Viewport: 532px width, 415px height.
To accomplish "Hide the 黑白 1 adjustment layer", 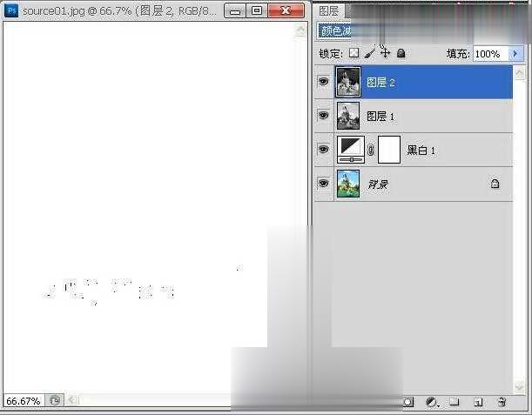I will pyautogui.click(x=323, y=149).
